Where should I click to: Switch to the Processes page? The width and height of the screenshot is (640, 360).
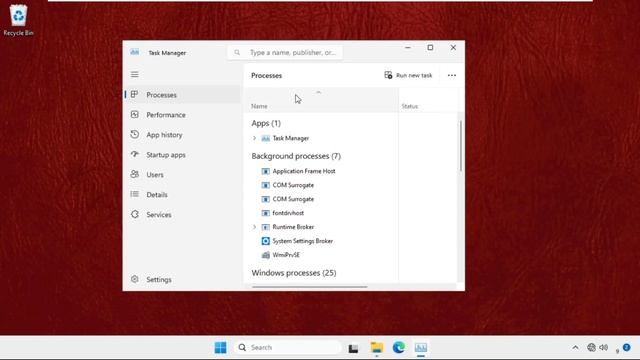(x=162, y=95)
